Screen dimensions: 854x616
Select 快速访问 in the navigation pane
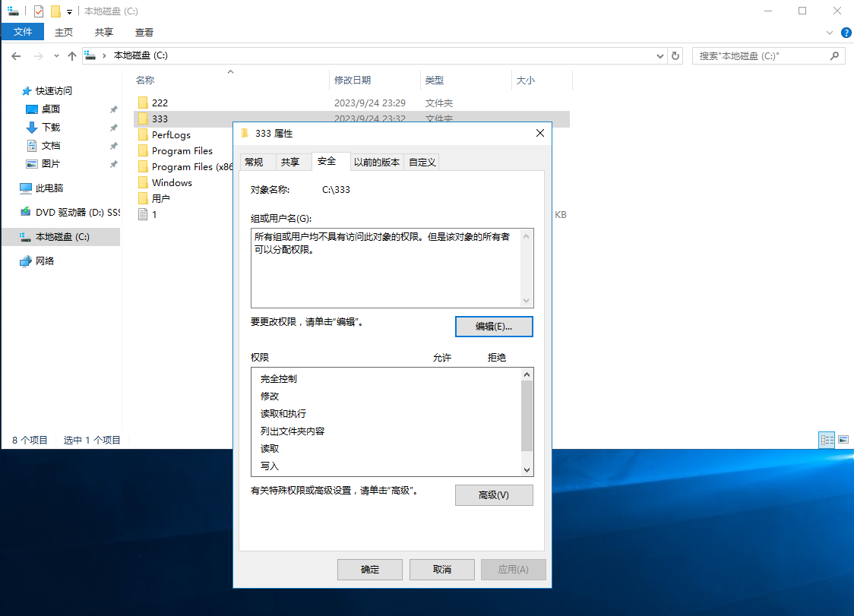pos(53,91)
